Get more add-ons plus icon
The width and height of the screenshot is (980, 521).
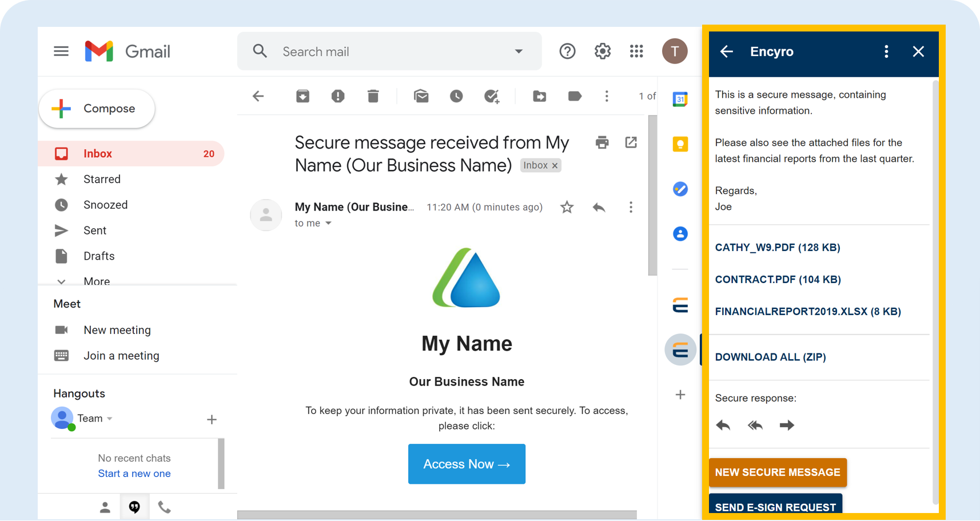[680, 395]
